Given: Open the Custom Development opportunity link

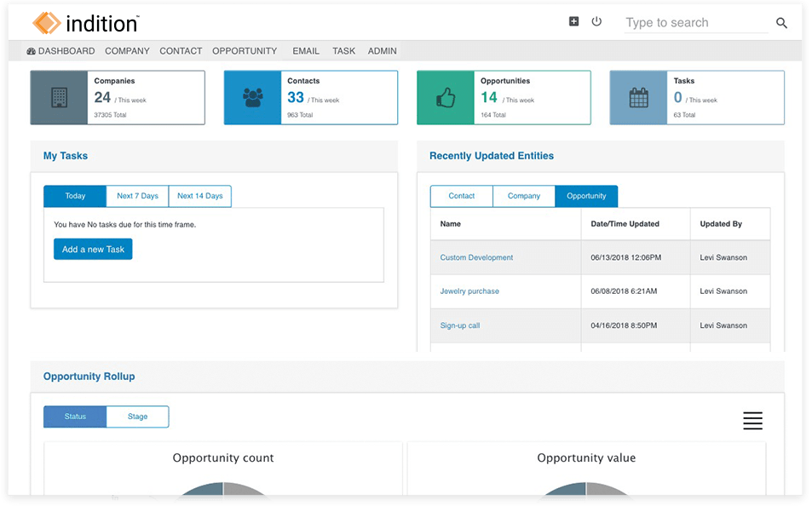Looking at the screenshot, I should point(476,257).
